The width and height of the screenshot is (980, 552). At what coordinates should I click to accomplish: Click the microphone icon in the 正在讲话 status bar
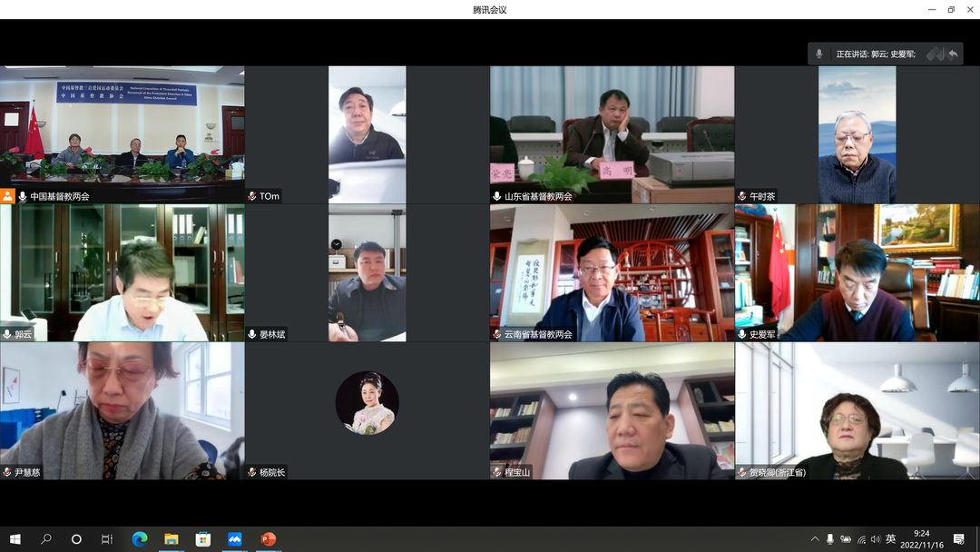(819, 54)
